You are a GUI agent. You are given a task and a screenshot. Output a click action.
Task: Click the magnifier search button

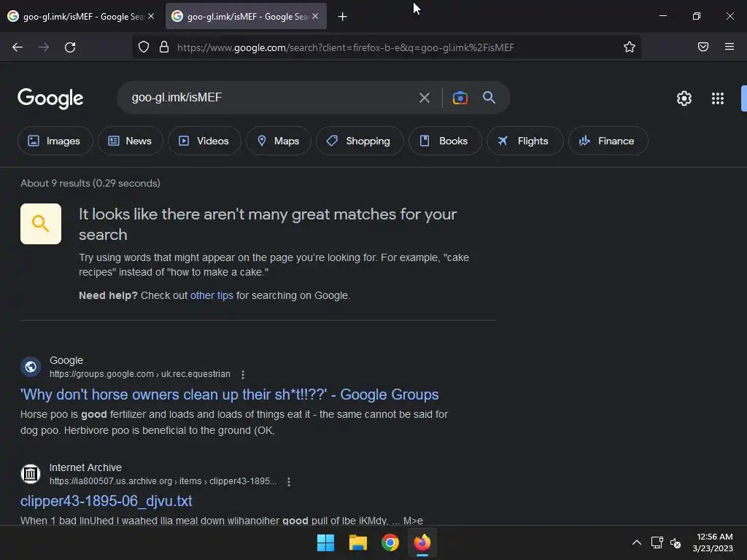tap(489, 98)
